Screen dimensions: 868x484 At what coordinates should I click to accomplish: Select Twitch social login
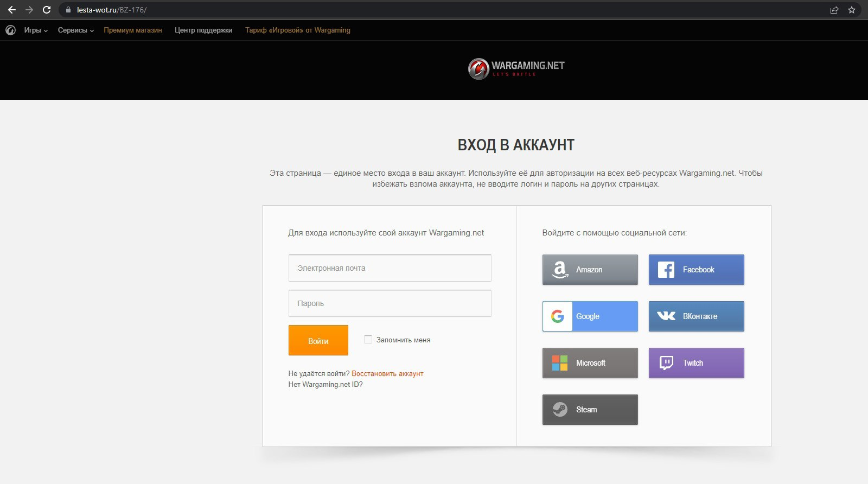[x=696, y=363]
